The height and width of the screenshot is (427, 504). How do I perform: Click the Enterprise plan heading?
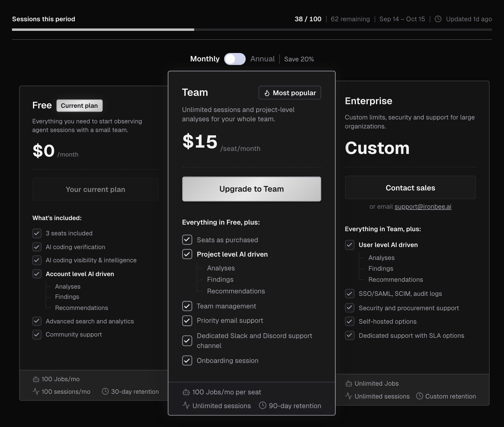point(369,101)
